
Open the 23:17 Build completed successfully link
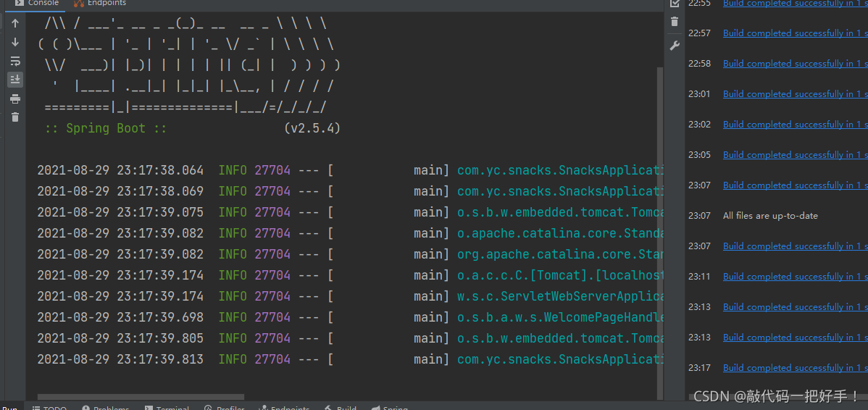(796, 368)
